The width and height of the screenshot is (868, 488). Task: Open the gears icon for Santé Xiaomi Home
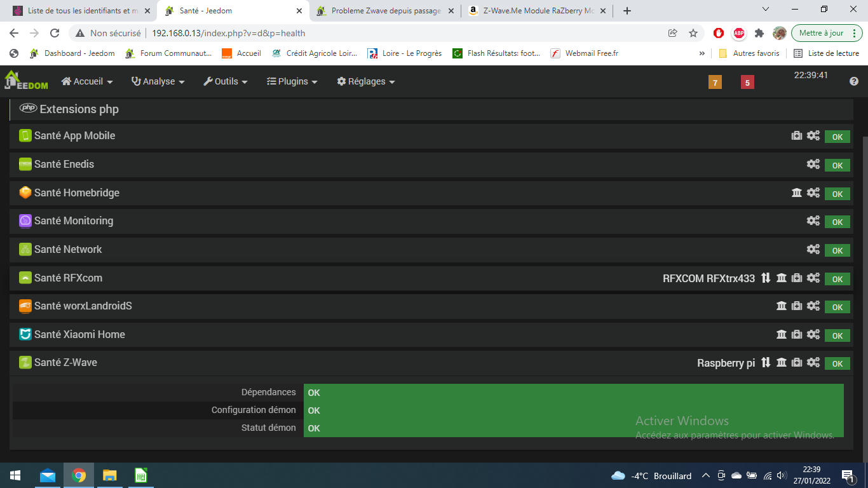point(813,334)
